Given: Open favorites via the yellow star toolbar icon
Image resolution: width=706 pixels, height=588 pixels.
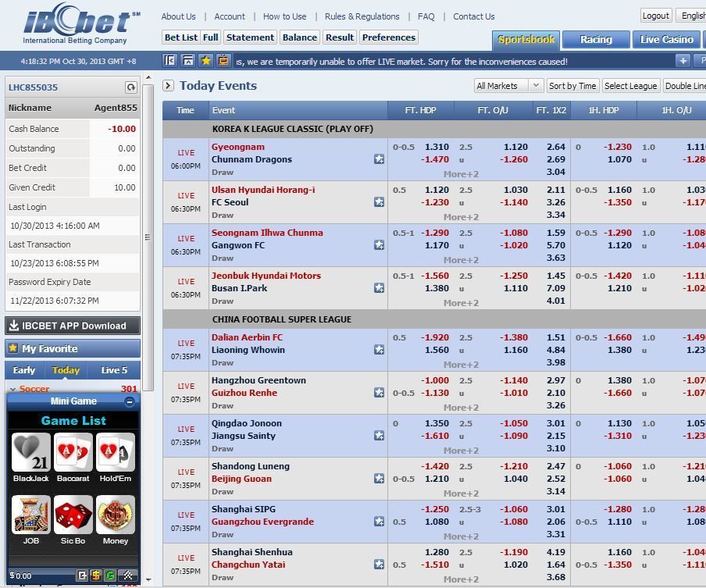Looking at the screenshot, I should tap(205, 60).
